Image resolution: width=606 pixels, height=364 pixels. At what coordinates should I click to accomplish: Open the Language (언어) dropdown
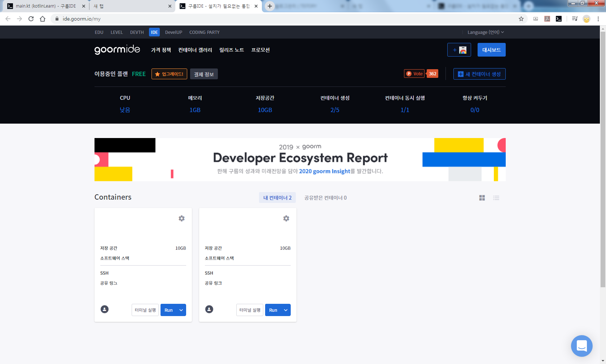coord(486,32)
